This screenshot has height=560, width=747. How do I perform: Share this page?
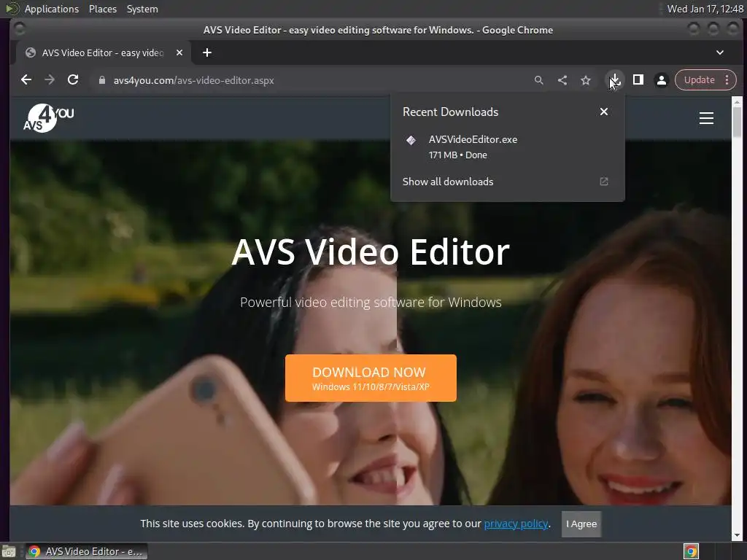pos(562,80)
